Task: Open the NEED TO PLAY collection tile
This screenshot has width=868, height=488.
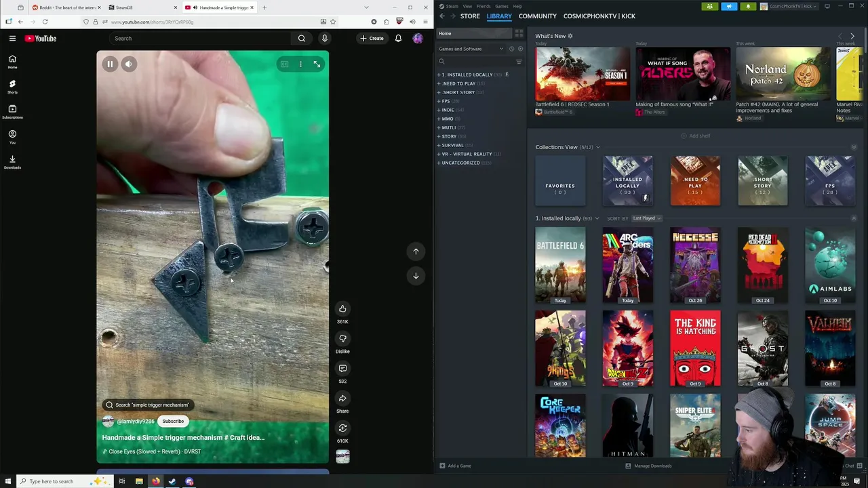Action: [x=695, y=181]
